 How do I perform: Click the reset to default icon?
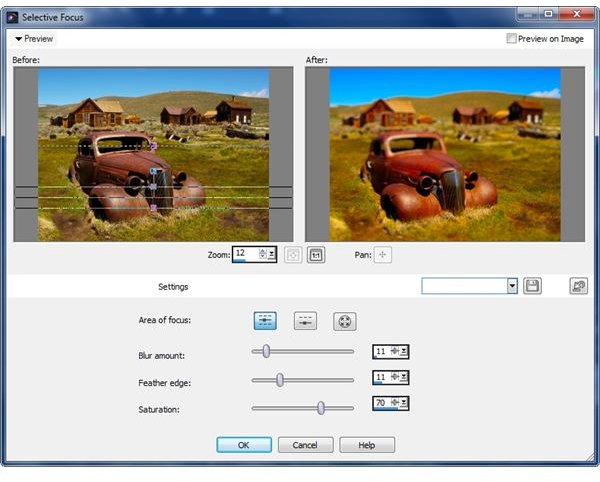pos(579,286)
